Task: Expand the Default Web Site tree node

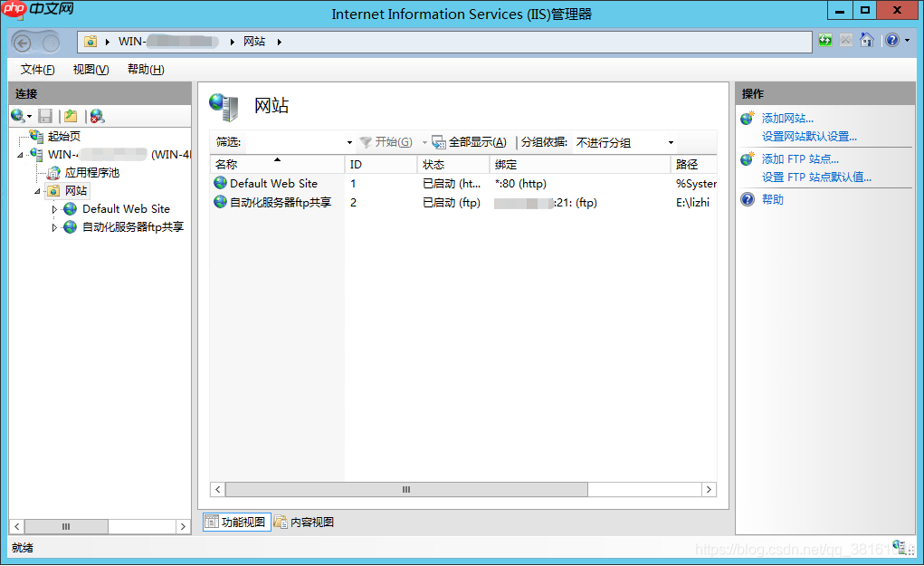Action: point(53,208)
